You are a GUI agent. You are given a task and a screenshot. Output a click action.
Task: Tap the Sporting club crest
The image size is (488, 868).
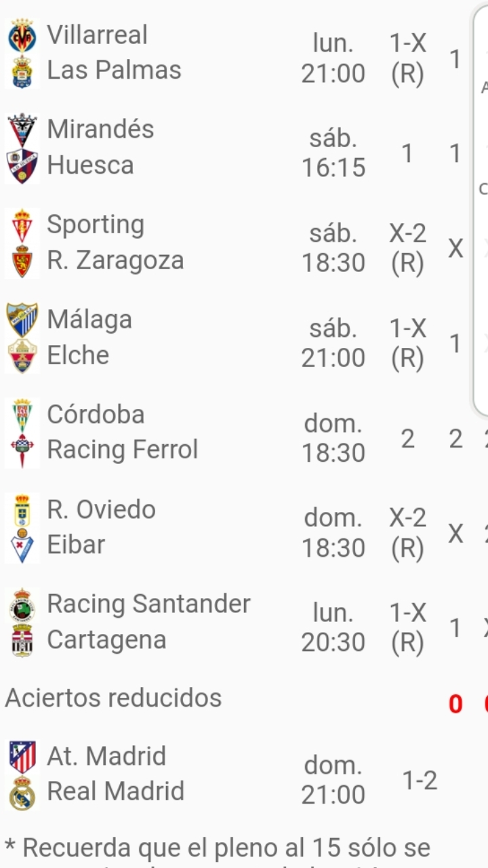point(22,226)
